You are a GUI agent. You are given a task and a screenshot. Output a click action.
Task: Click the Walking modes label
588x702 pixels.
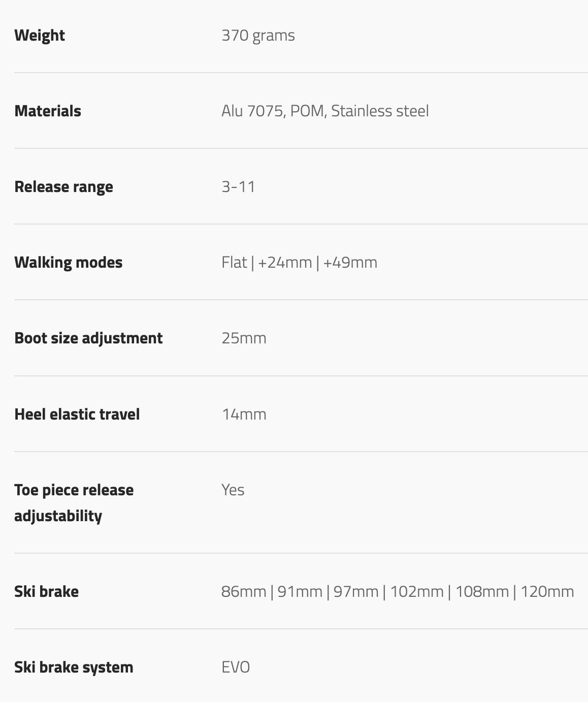point(68,263)
